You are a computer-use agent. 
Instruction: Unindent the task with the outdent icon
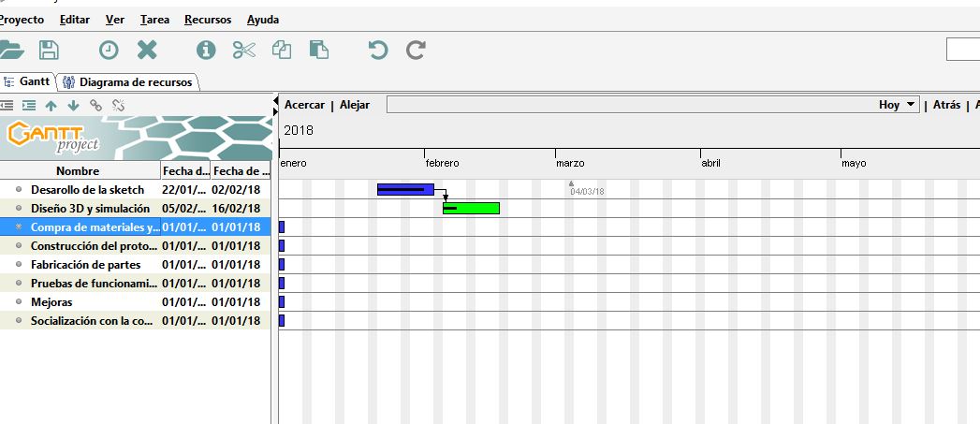pos(7,106)
